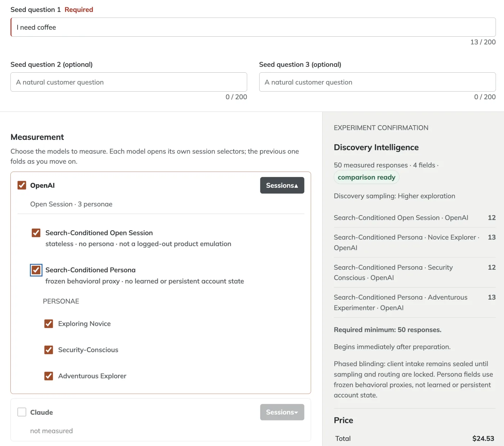Toggle Search-Conditioned Open Session checkbox
The height and width of the screenshot is (446, 504).
tap(36, 233)
